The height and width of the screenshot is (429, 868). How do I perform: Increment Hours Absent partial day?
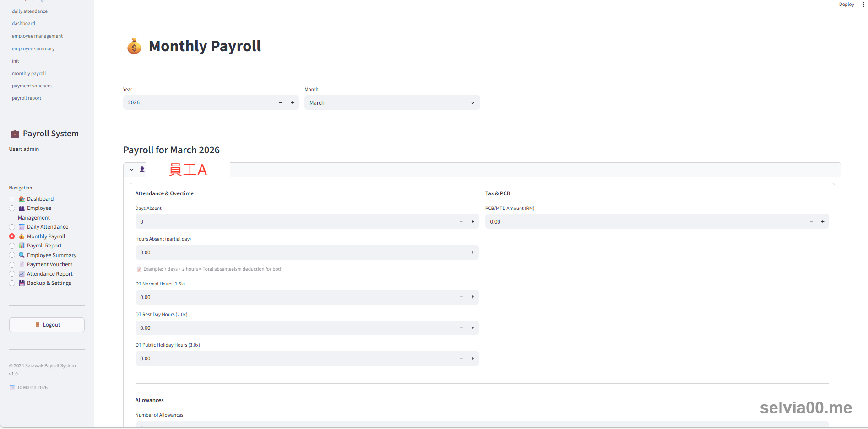pyautogui.click(x=473, y=252)
